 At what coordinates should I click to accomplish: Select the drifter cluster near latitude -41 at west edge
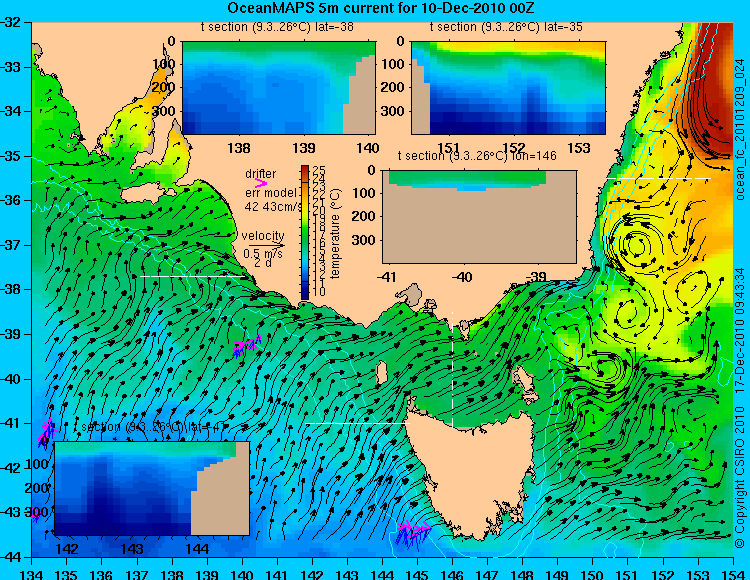tap(48, 431)
